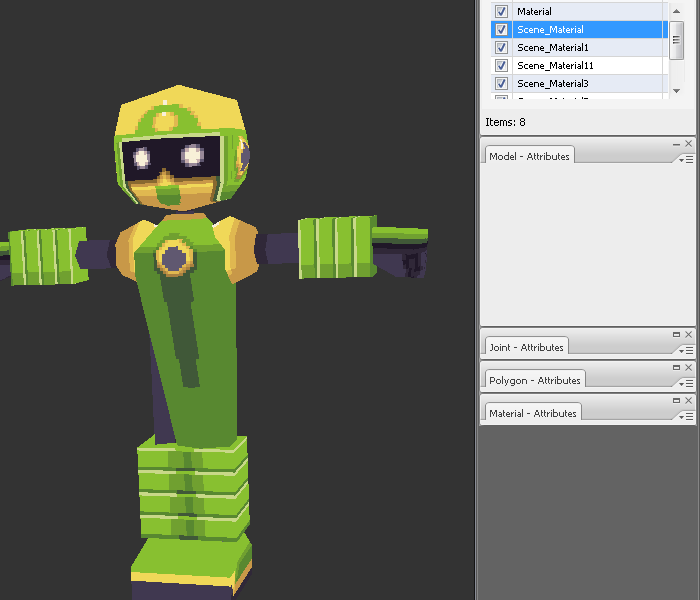Restore the Joint - Attributes panel

676,334
